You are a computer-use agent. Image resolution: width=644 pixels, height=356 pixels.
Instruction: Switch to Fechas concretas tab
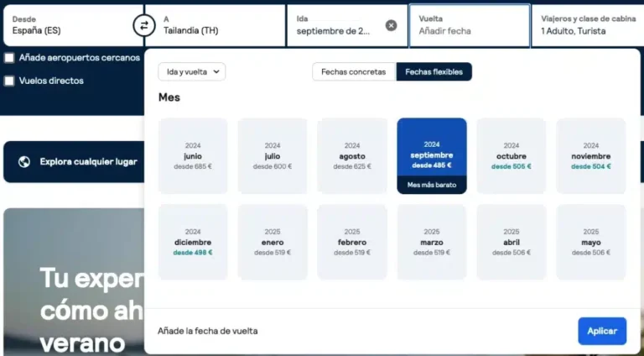pos(354,72)
